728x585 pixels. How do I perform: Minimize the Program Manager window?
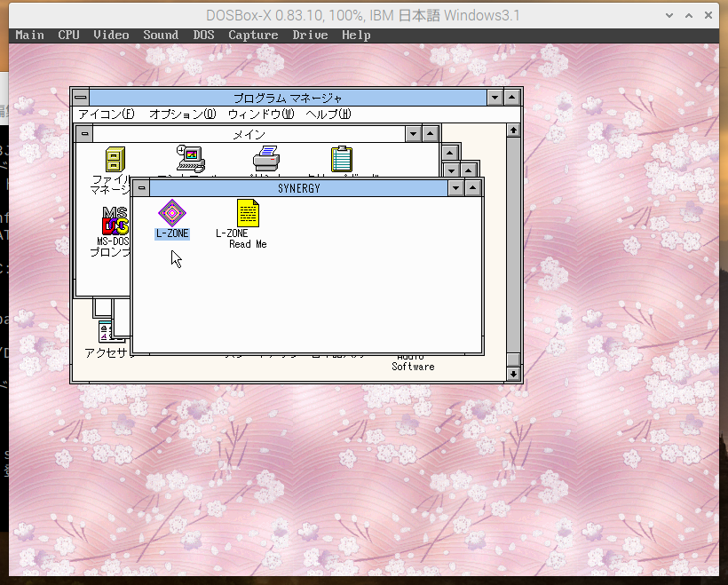tap(495, 98)
